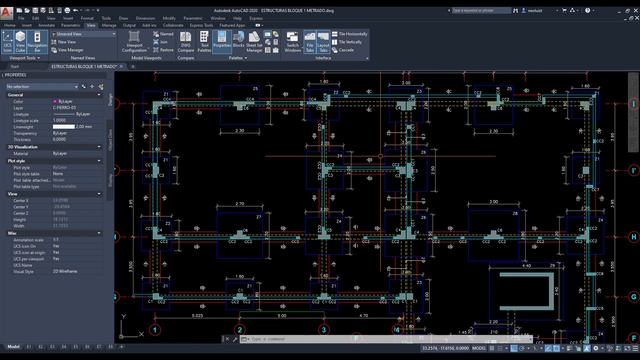The image size is (640, 360).
Task: Expand the Palettes panel dropdown
Action: (238, 58)
